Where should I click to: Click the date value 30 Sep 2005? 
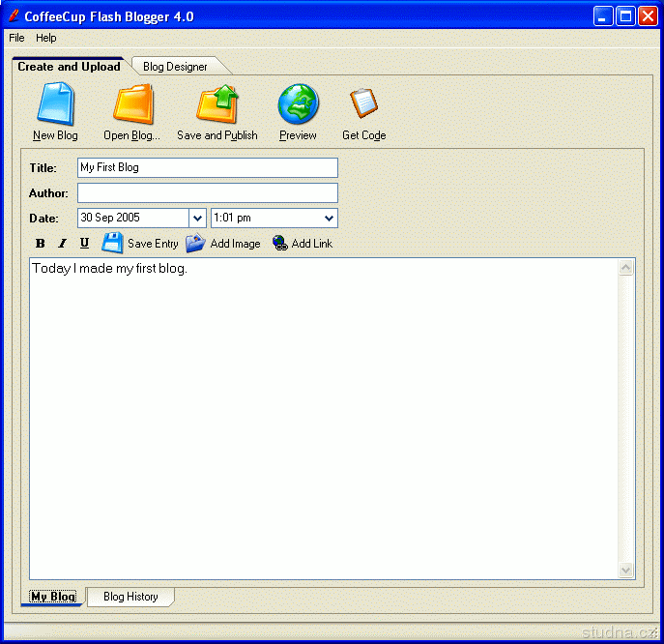(110, 218)
